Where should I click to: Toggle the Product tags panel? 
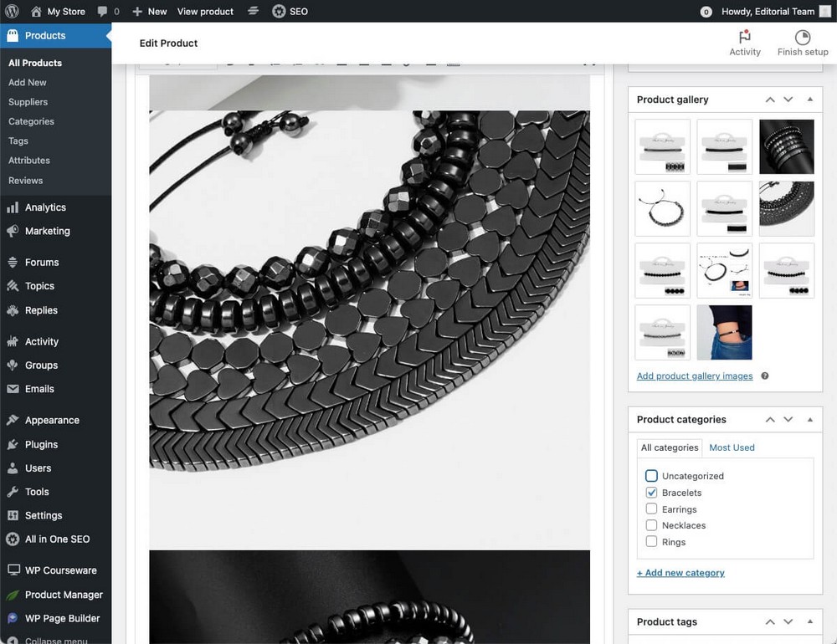[809, 622]
